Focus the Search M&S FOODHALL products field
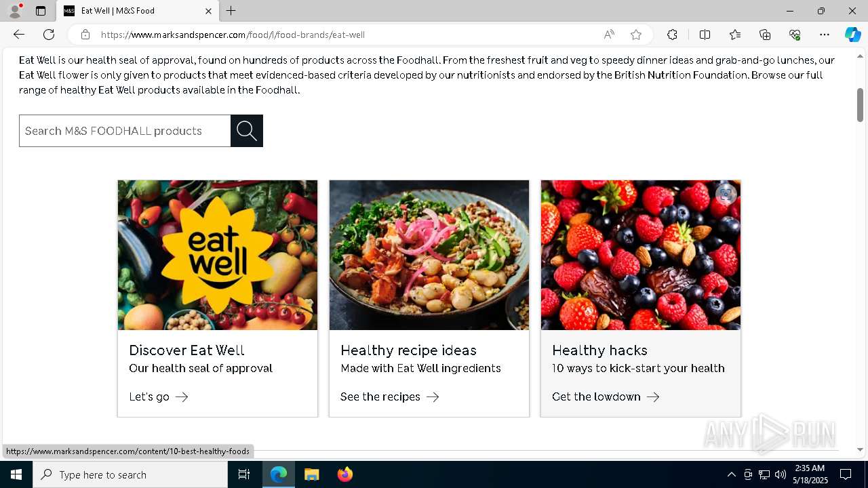The image size is (868, 488). tap(125, 131)
